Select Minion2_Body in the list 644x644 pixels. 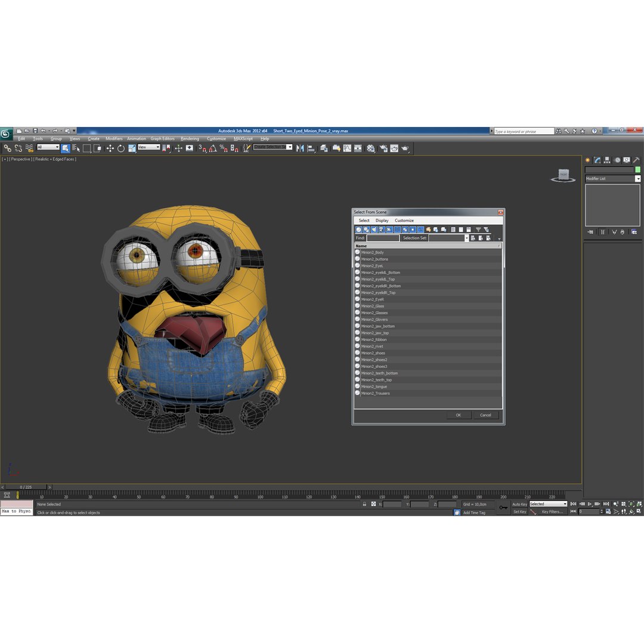[428, 253]
